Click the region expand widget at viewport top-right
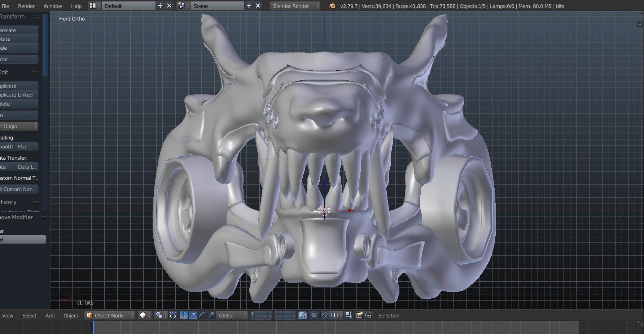644x334 pixels. (640, 24)
